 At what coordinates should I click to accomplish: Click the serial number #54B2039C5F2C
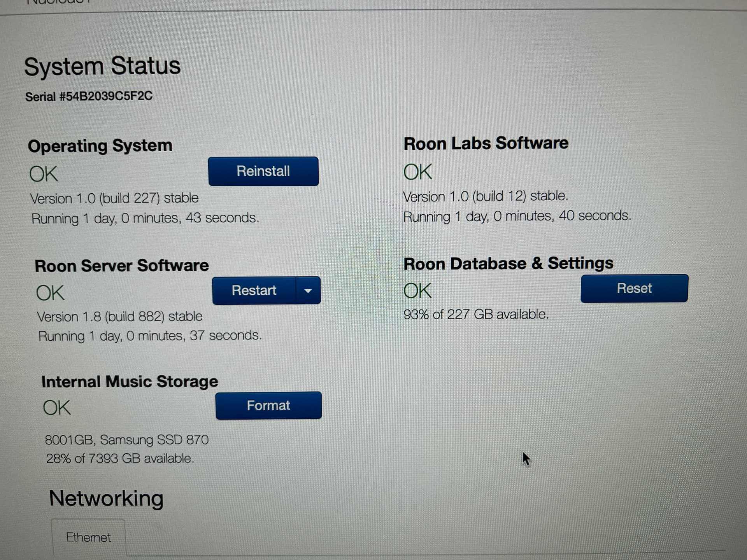pos(106,96)
